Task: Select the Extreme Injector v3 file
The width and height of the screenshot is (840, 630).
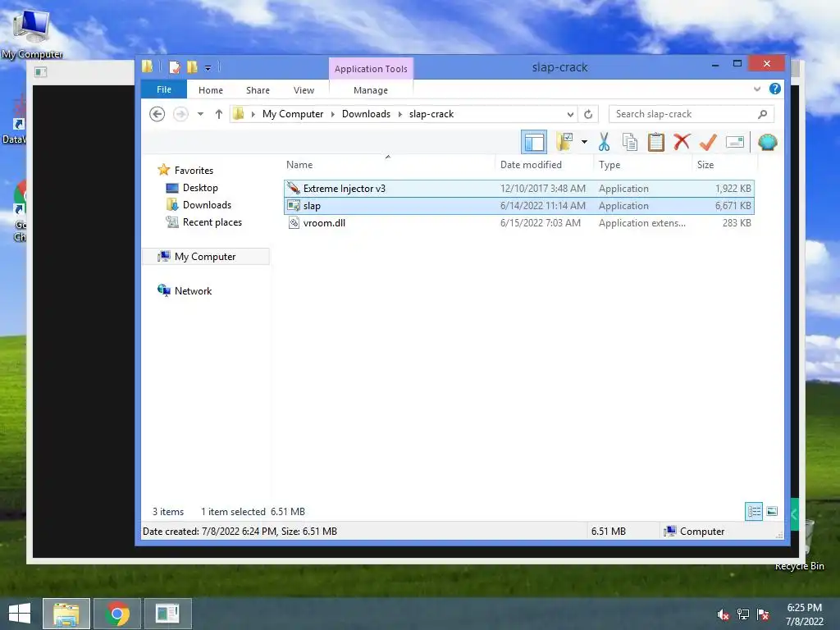Action: click(x=519, y=189)
